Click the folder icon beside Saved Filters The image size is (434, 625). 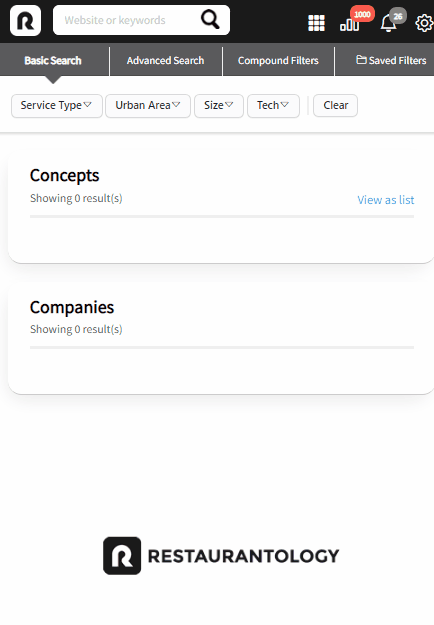point(361,60)
